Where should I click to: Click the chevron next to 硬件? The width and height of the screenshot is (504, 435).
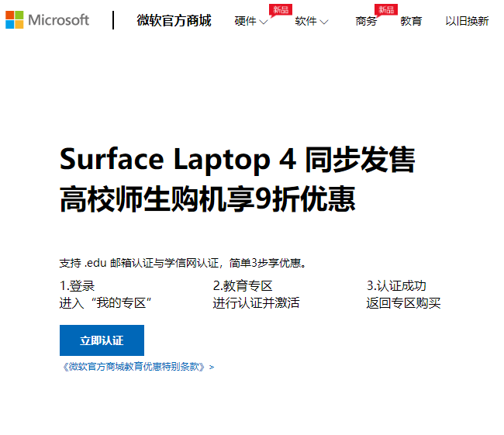264,22
